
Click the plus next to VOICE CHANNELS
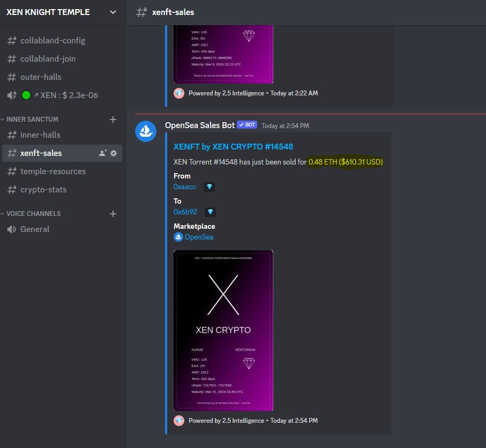113,213
